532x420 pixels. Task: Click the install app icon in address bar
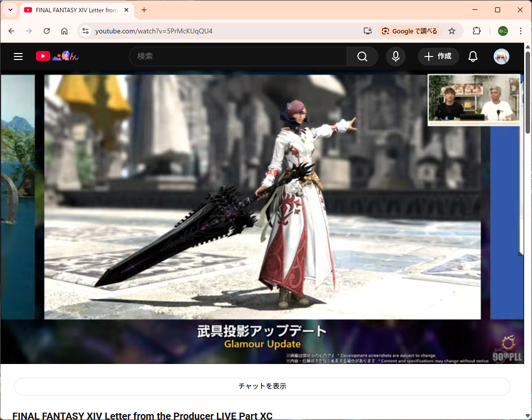(368, 31)
